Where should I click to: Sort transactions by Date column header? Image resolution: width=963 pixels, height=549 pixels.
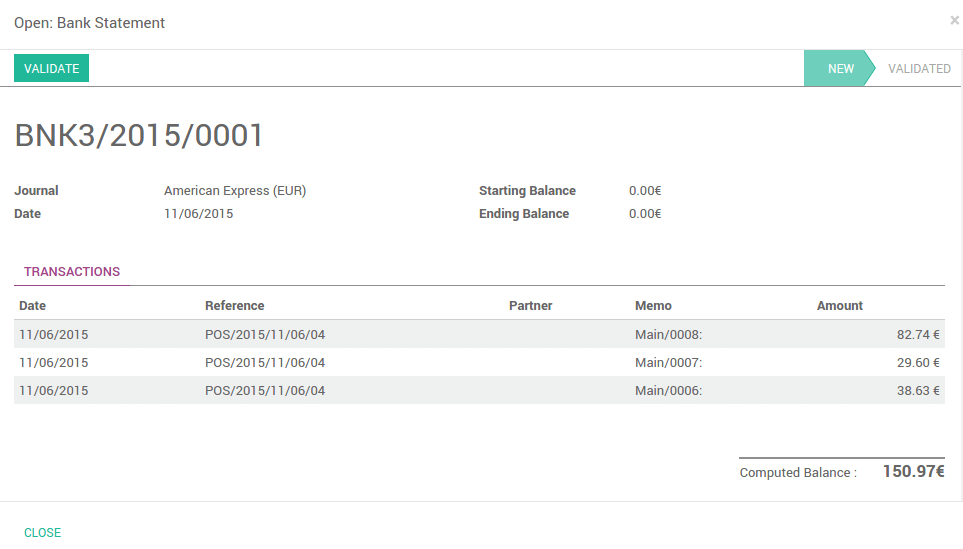click(33, 306)
